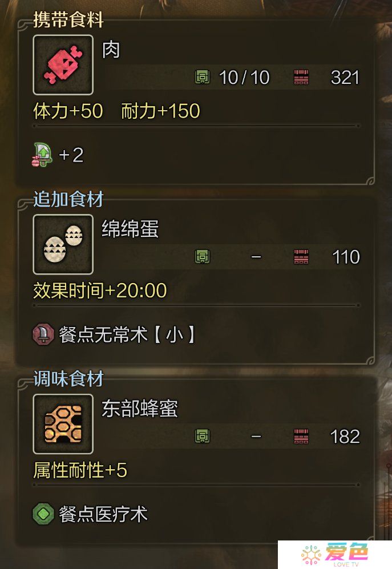Click the red 餐点无常术 skill icon
Image resolution: width=392 pixels, height=569 pixels.
(x=43, y=334)
